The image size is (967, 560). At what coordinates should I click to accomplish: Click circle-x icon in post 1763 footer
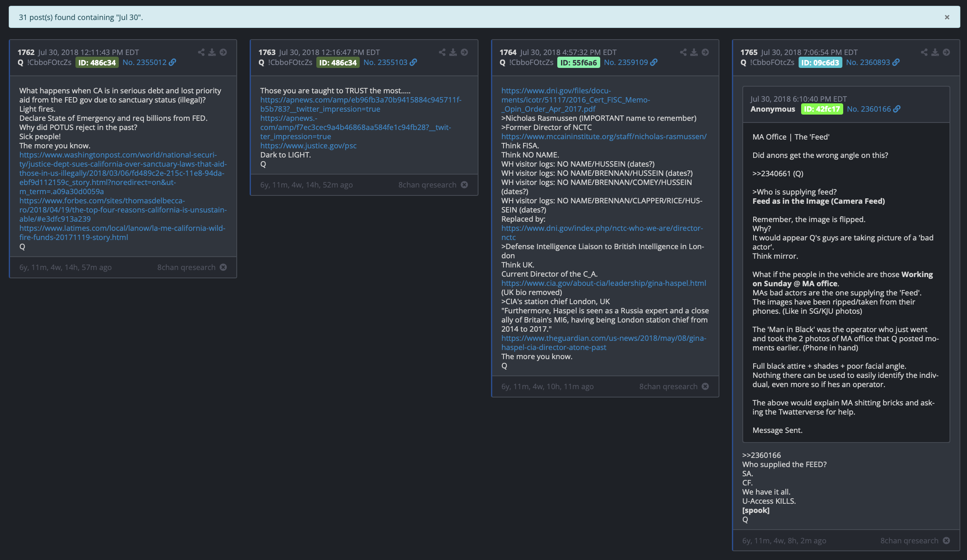[464, 185]
